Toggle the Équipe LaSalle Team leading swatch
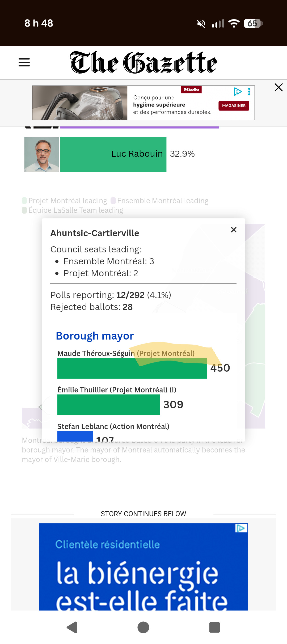Viewport: 287px width, 644px height. [24, 210]
